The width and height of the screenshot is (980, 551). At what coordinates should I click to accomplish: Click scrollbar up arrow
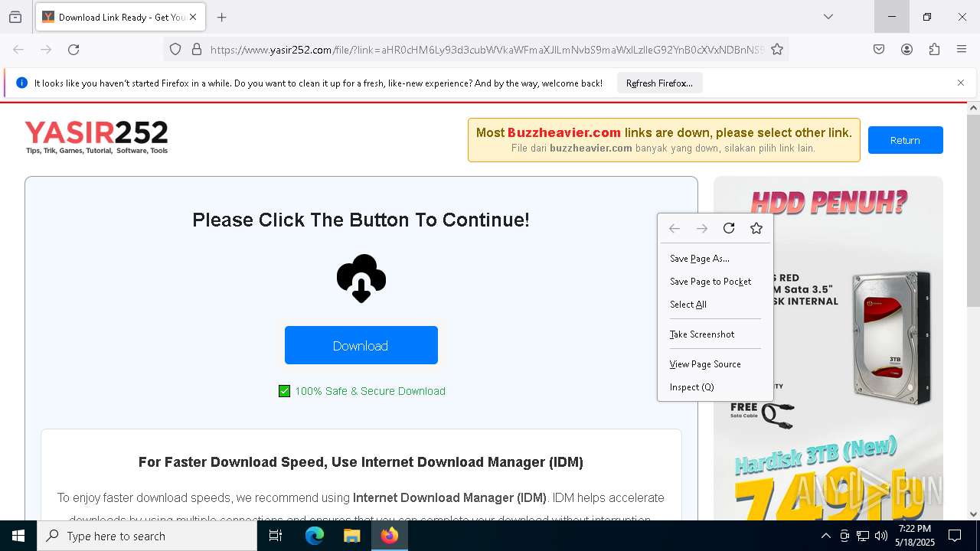[x=973, y=108]
